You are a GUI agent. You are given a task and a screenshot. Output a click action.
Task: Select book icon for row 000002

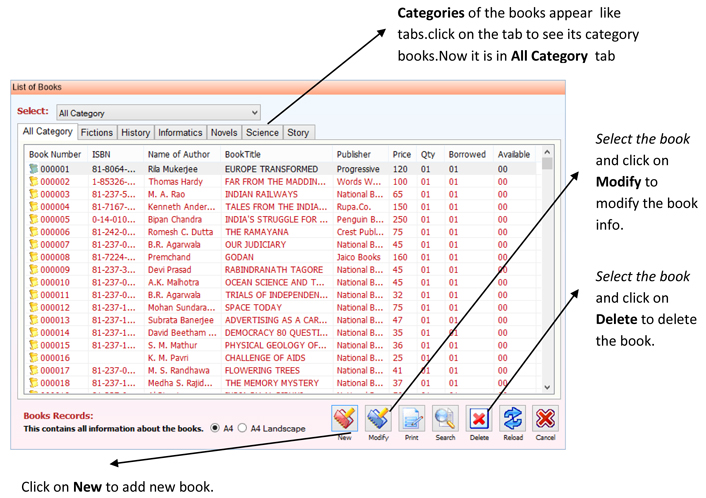pyautogui.click(x=33, y=181)
